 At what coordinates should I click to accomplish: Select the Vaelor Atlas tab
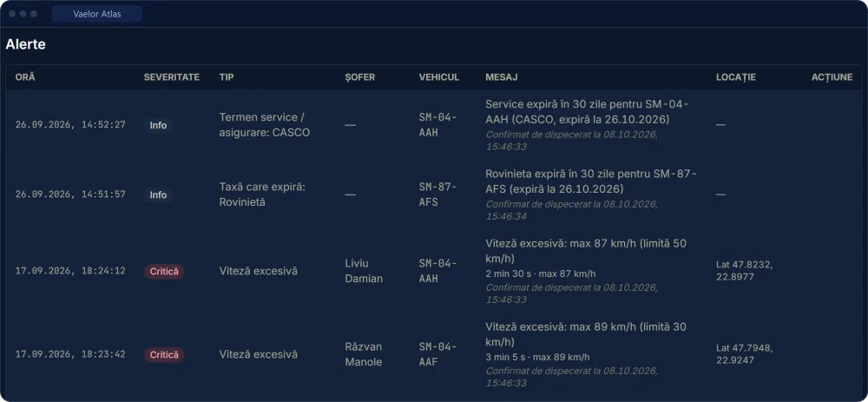coord(97,14)
